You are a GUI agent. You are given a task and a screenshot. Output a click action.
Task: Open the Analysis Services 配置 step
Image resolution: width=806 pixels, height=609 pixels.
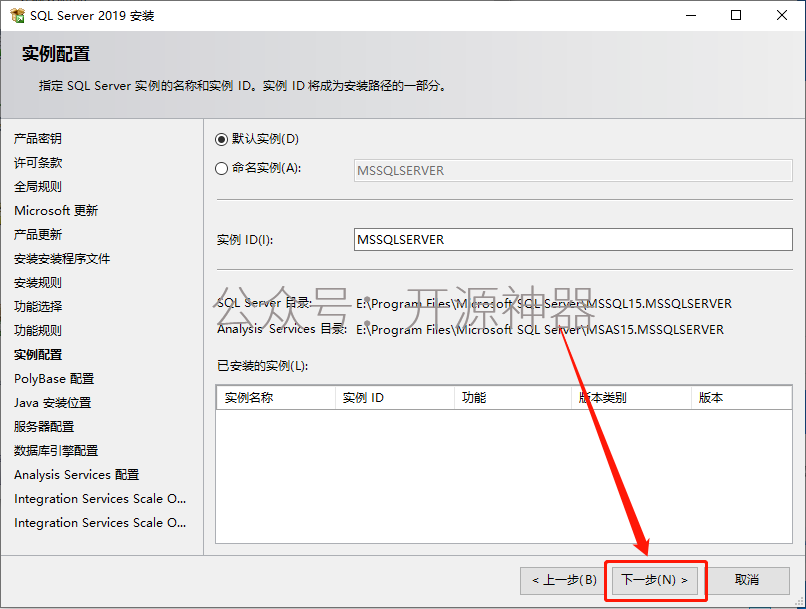[77, 475]
